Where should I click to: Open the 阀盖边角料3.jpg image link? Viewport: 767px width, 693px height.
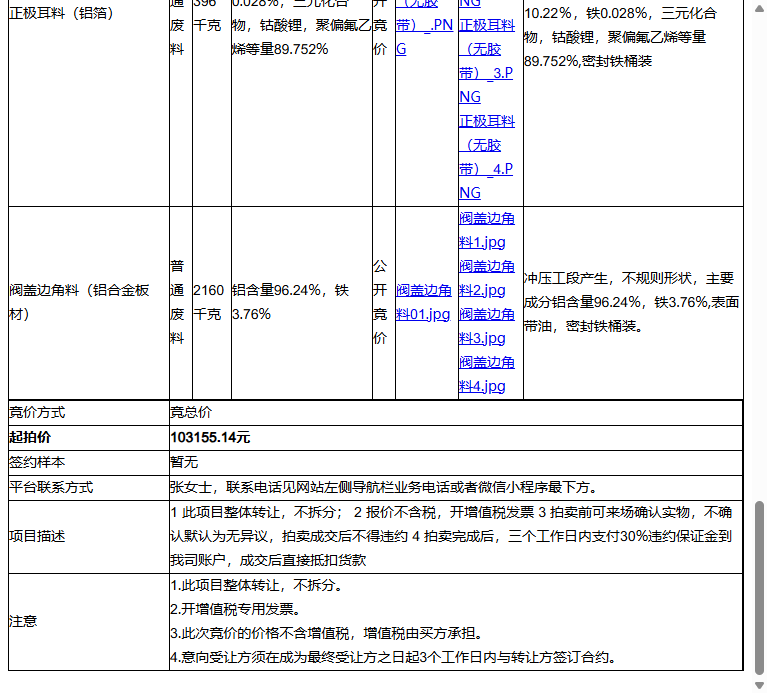pyautogui.click(x=486, y=326)
